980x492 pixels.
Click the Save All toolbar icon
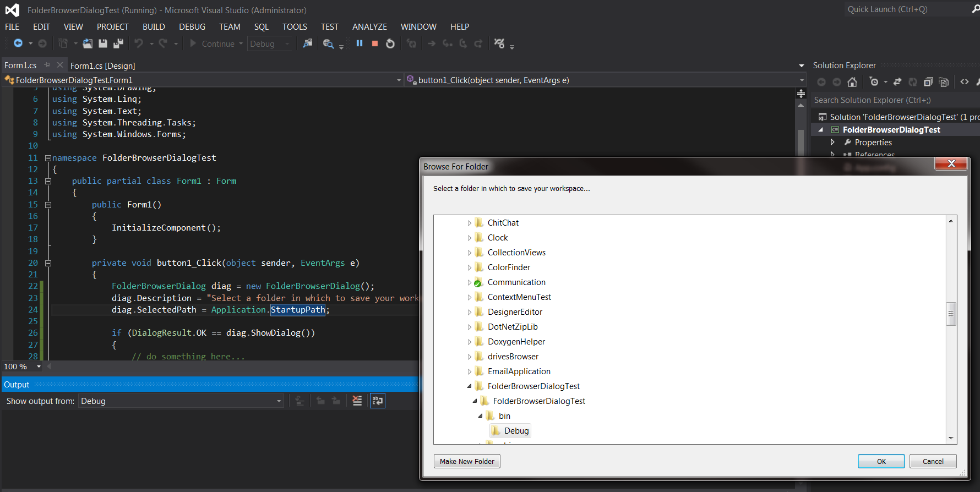(118, 43)
